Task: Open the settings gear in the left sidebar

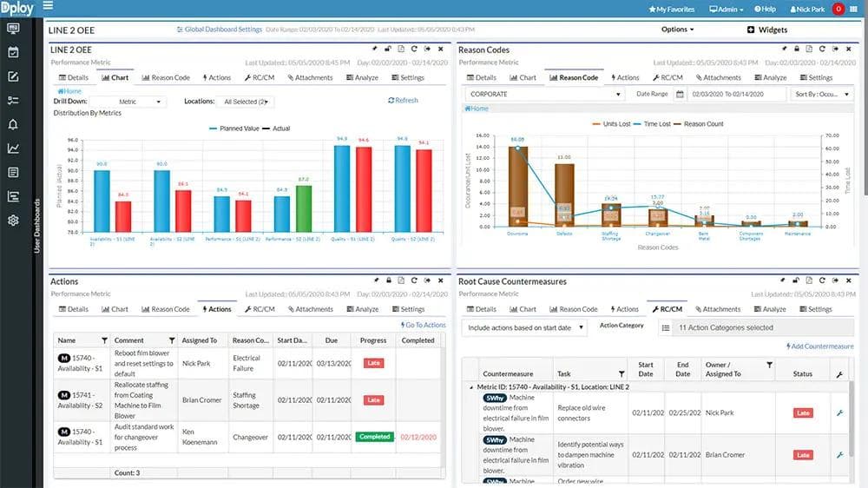Action: (13, 221)
